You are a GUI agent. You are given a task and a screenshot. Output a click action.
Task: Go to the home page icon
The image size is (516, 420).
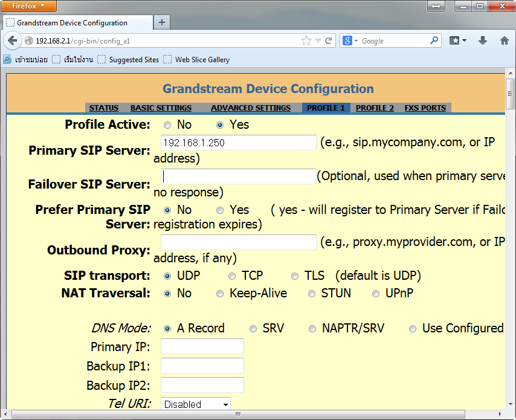504,40
